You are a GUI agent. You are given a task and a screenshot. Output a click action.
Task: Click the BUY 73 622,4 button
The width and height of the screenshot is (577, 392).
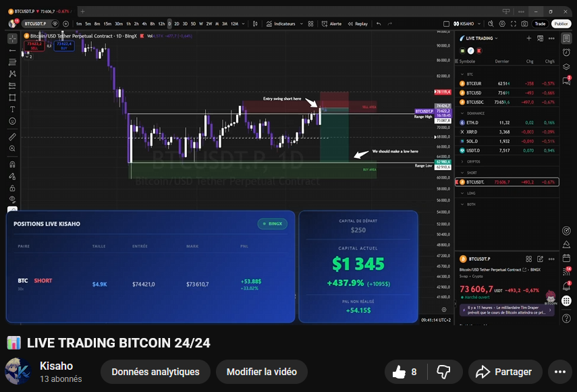pos(64,46)
